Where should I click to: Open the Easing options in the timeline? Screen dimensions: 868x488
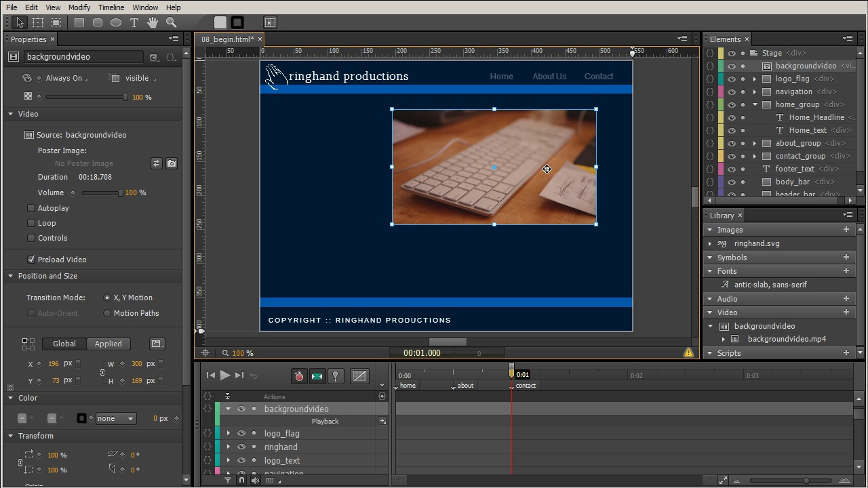[359, 375]
